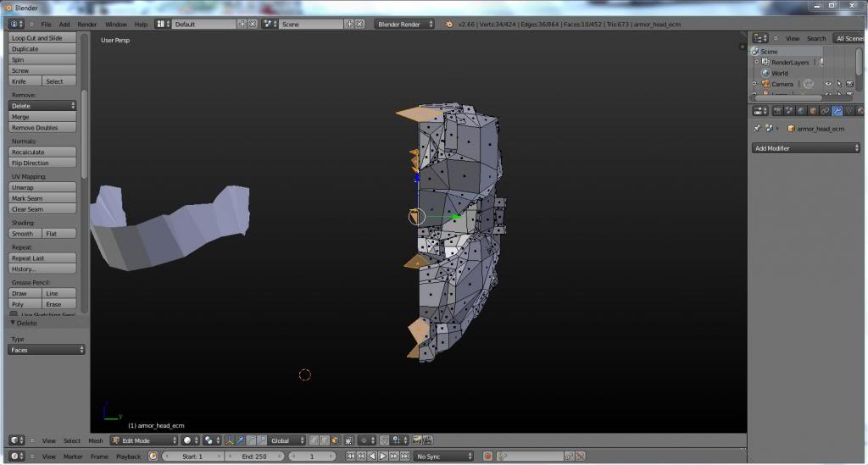
Task: Toggle use preview range clock icon
Action: (x=153, y=457)
